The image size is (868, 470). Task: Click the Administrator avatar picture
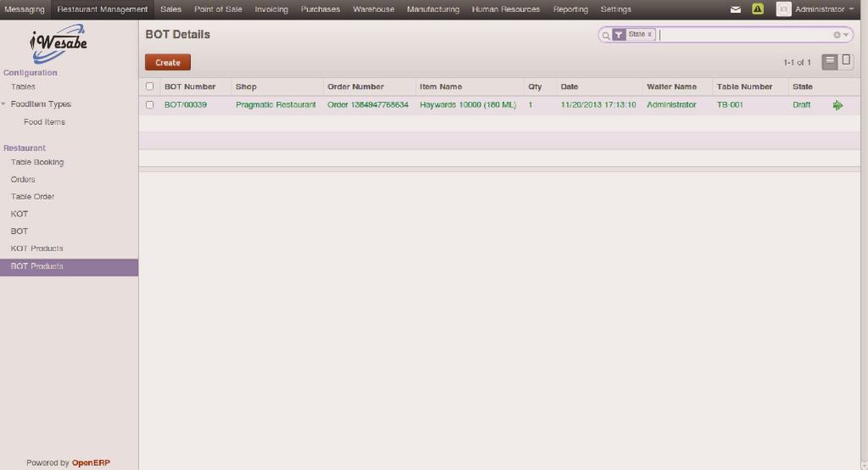click(783, 9)
